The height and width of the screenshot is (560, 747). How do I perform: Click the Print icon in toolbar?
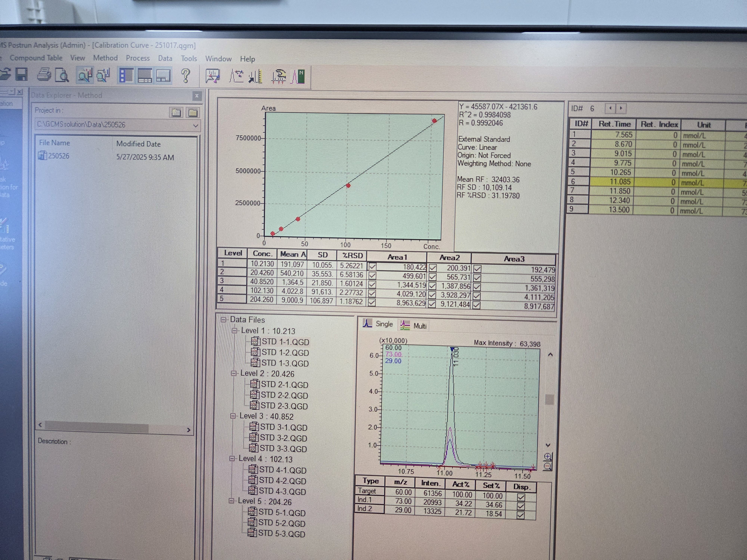point(44,75)
